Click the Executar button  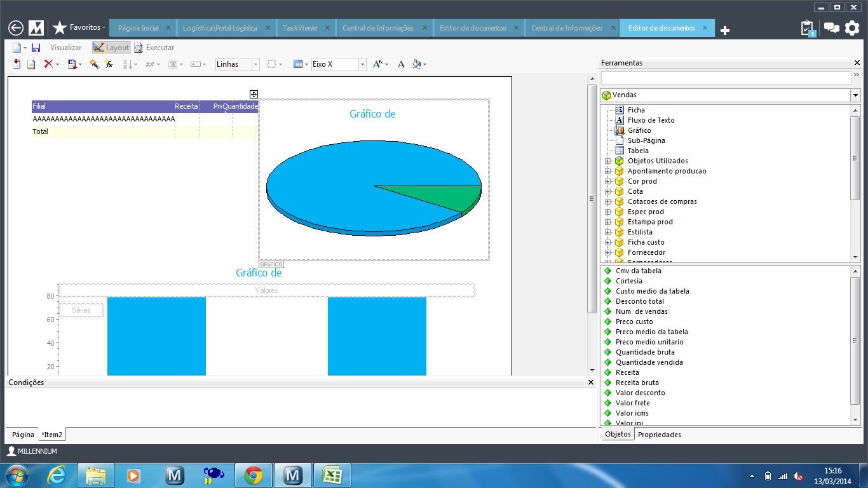coord(154,48)
